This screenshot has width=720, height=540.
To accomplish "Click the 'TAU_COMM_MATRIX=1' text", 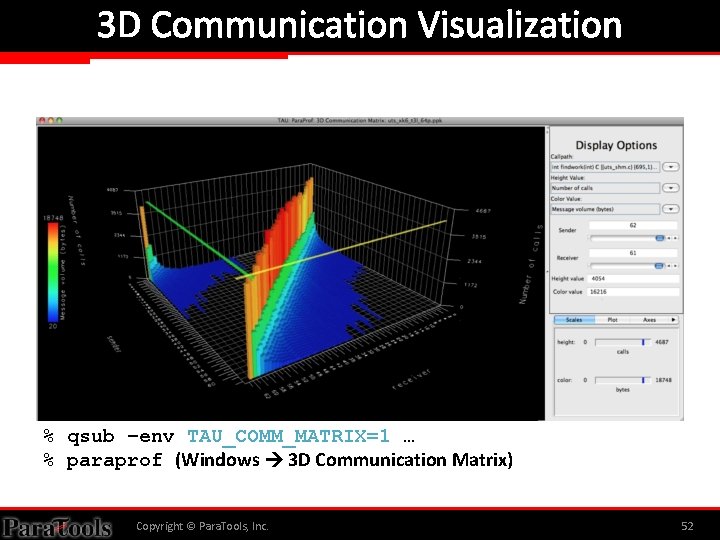I will coord(288,436).
